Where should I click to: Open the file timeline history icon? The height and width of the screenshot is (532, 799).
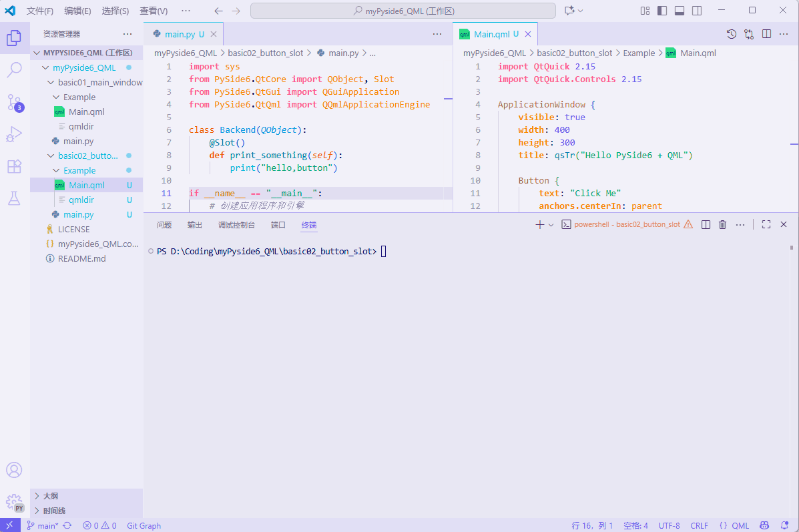(x=731, y=34)
